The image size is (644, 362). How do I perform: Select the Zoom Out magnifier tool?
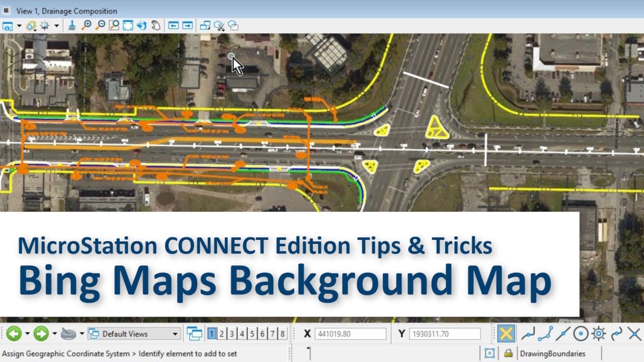[x=100, y=25]
